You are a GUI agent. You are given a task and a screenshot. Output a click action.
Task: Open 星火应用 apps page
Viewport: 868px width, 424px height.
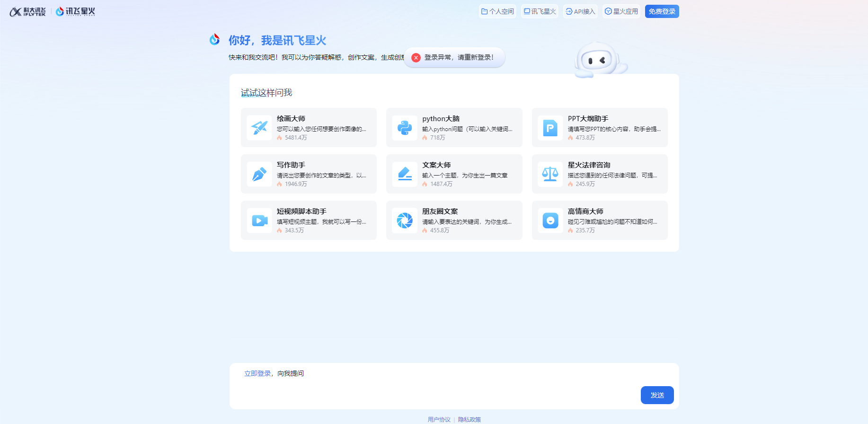621,11
